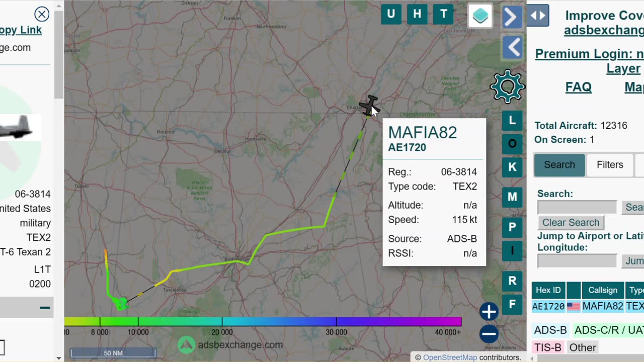Screen dimensions: 644x362
Task: Select the MAFIA82 aircraft icon on map
Action: tap(369, 106)
